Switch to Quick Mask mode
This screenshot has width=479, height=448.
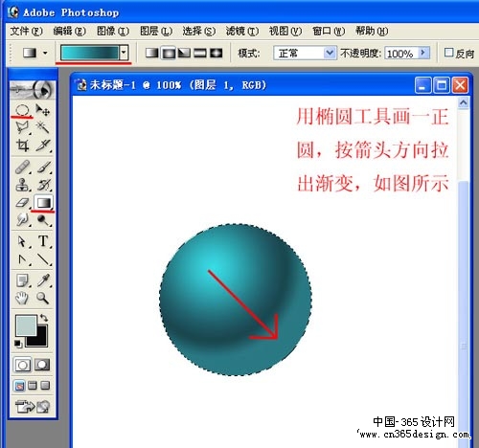[42, 365]
